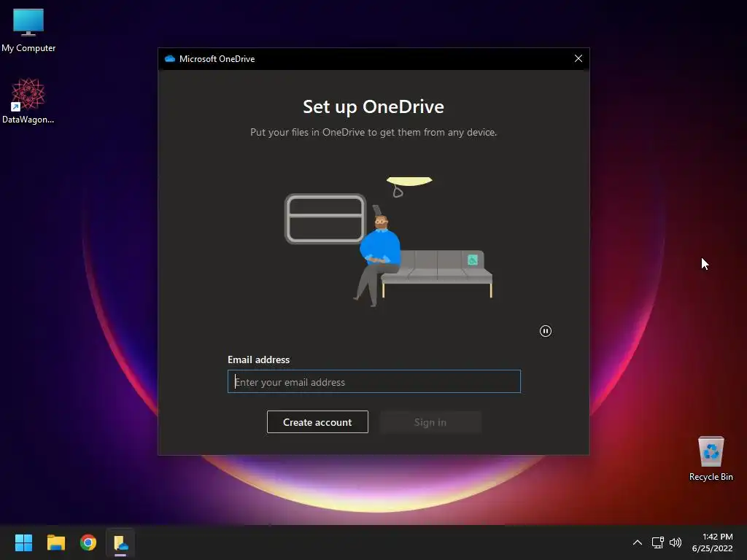The image size is (747, 560).
Task: Open the volume control in tray
Action: pyautogui.click(x=676, y=542)
